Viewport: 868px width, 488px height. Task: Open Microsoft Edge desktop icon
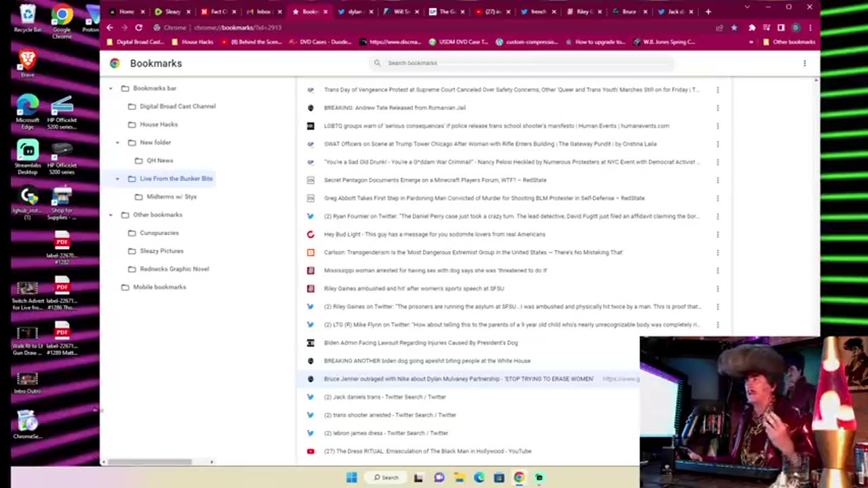pos(27,111)
